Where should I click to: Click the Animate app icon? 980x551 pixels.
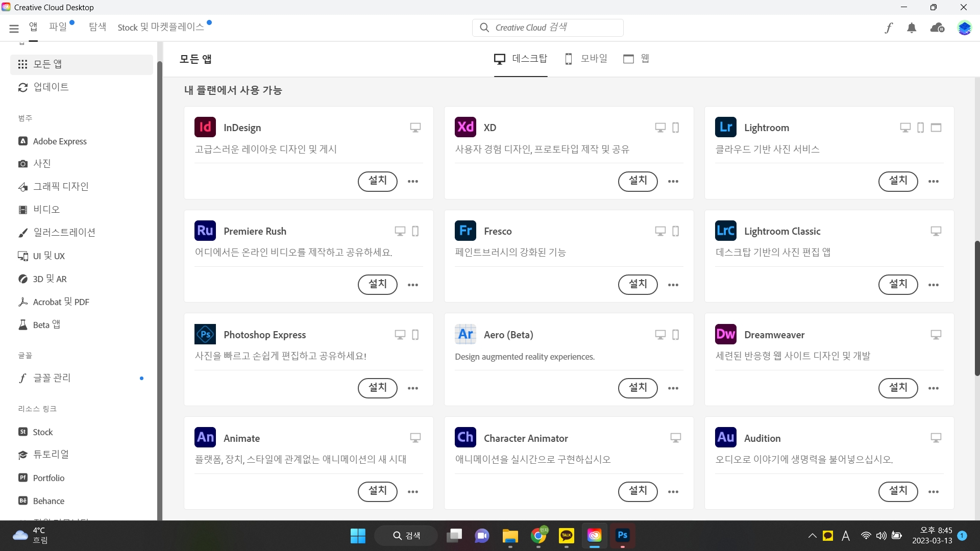coord(205,437)
